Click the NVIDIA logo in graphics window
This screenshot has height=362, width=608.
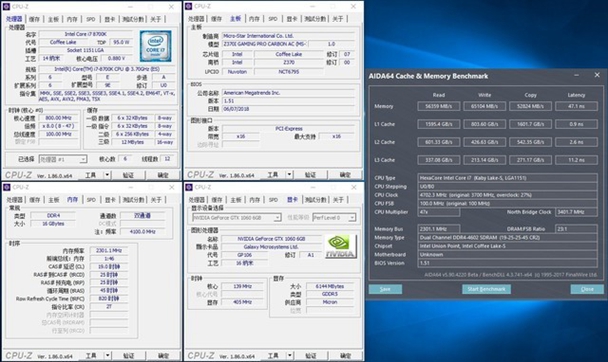point(340,247)
